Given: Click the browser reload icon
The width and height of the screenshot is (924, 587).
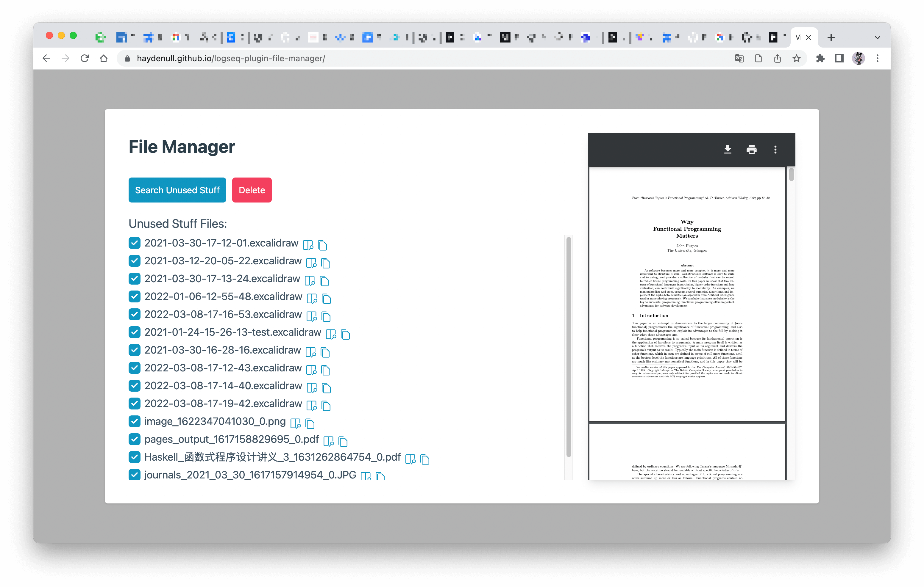Looking at the screenshot, I should [85, 58].
